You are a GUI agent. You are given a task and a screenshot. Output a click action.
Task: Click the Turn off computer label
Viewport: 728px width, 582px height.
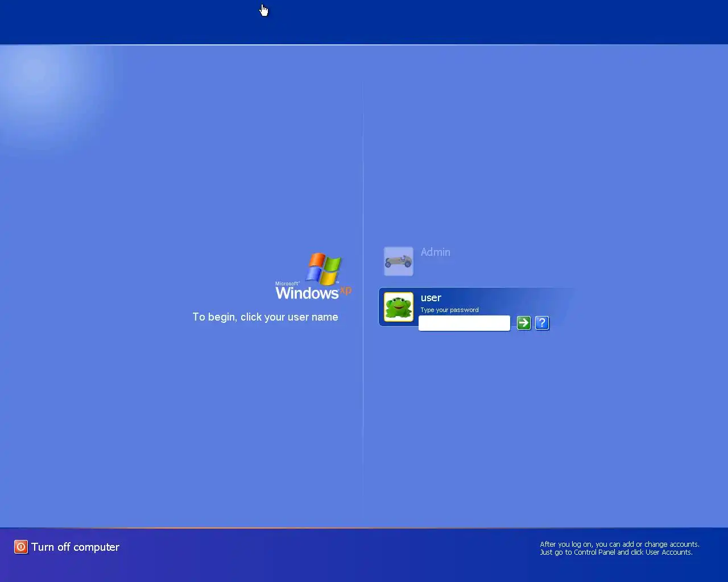pos(76,547)
